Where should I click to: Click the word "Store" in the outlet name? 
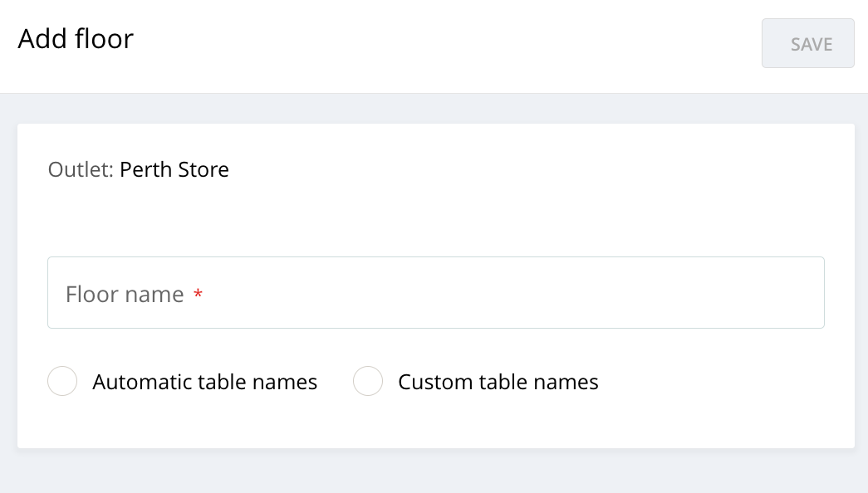204,169
